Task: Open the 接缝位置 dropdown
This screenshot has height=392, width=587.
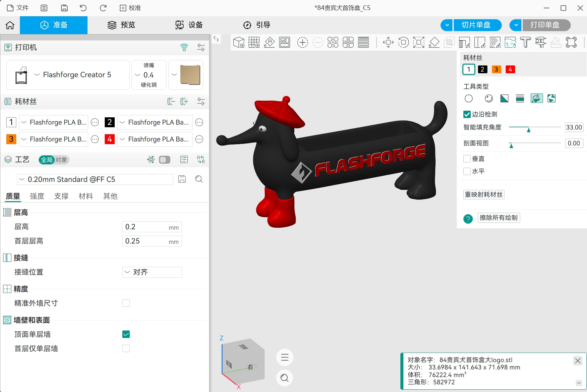Action: (x=152, y=272)
